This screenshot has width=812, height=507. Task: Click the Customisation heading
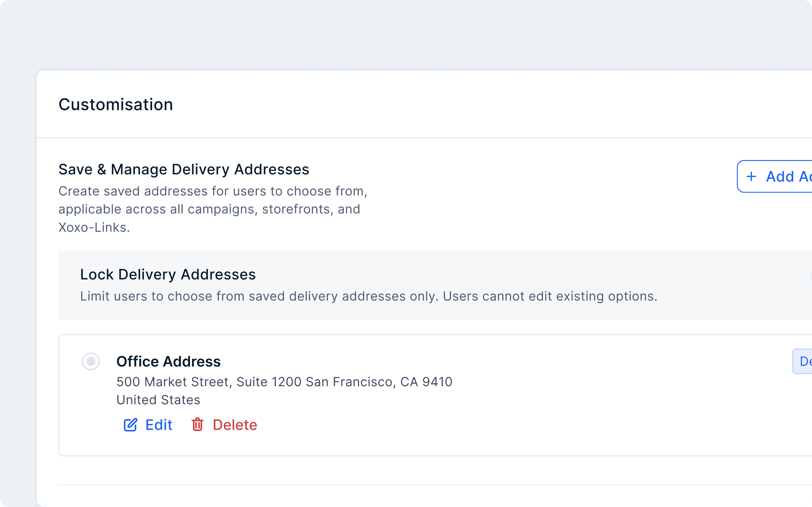(x=116, y=104)
